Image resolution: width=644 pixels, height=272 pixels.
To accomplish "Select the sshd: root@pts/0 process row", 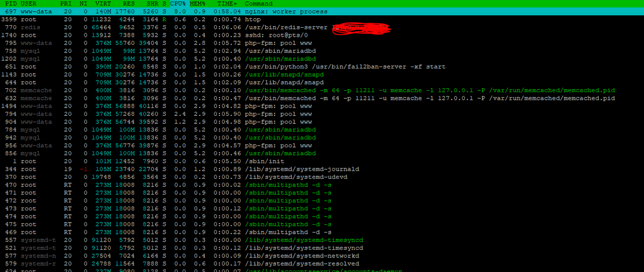I will [322, 35].
